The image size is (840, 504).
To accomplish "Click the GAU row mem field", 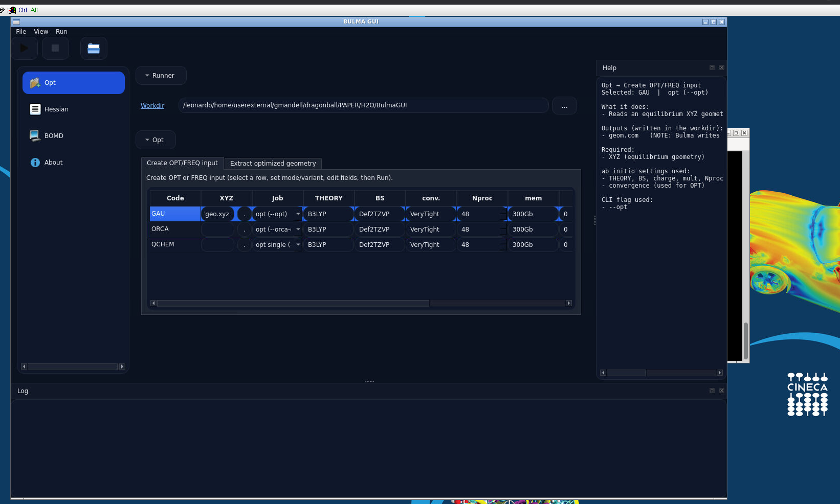I will 533,214.
